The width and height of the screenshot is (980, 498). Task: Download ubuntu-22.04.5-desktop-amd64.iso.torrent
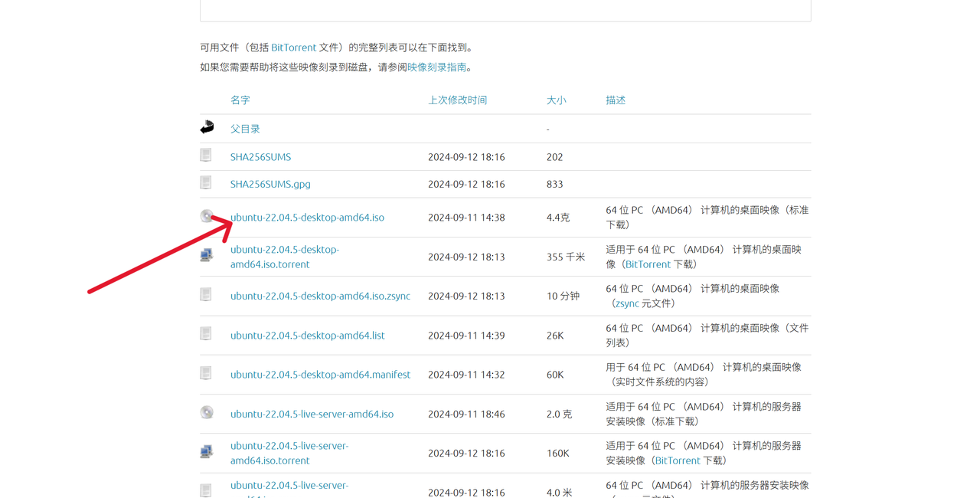point(285,257)
